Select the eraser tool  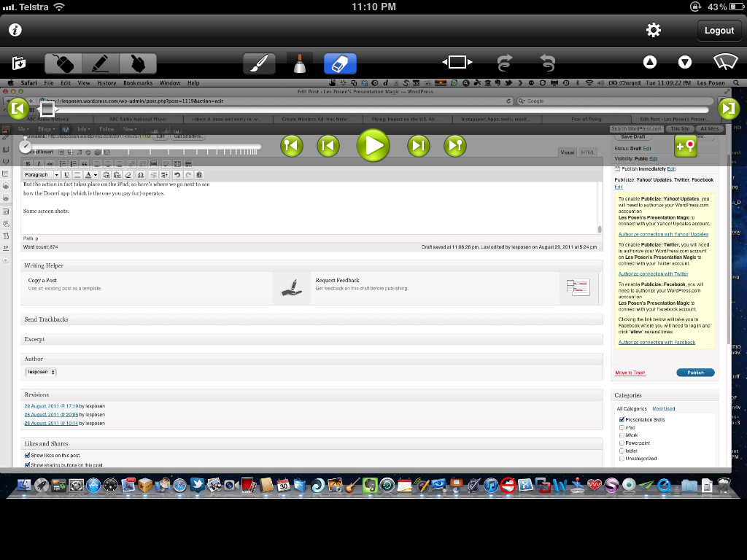pos(340,63)
